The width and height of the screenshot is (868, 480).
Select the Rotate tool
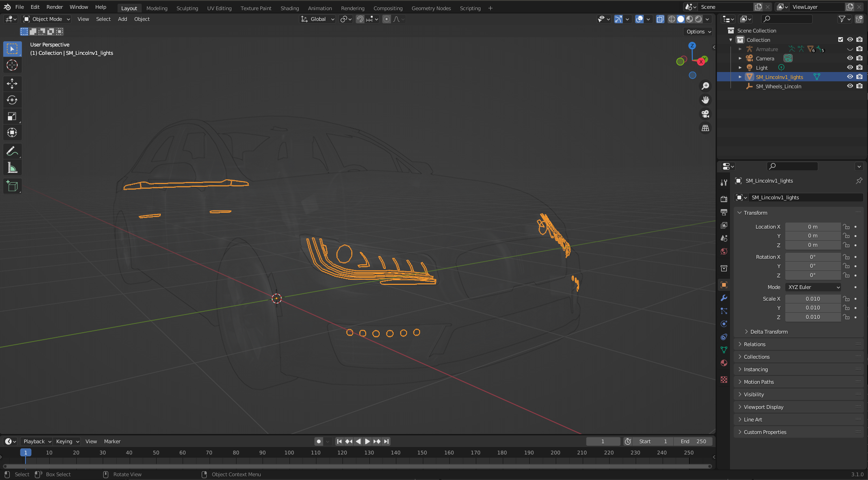pos(12,99)
